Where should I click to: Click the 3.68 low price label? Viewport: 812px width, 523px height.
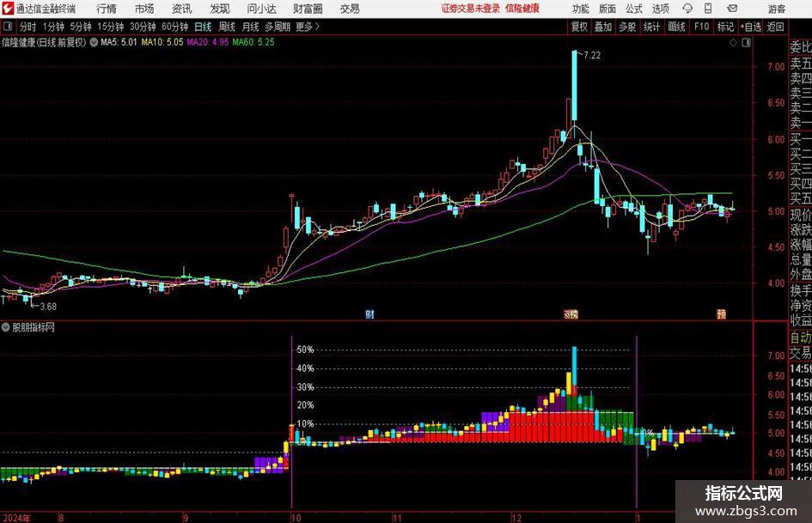[x=48, y=307]
